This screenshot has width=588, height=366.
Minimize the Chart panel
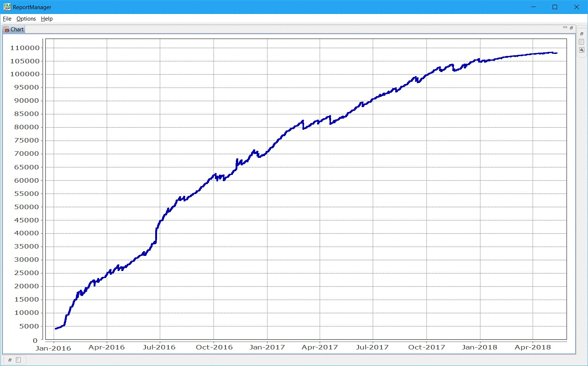(565, 28)
